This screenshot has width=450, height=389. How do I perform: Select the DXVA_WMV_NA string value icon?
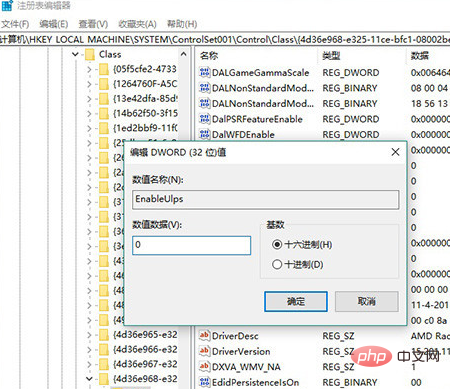204,366
